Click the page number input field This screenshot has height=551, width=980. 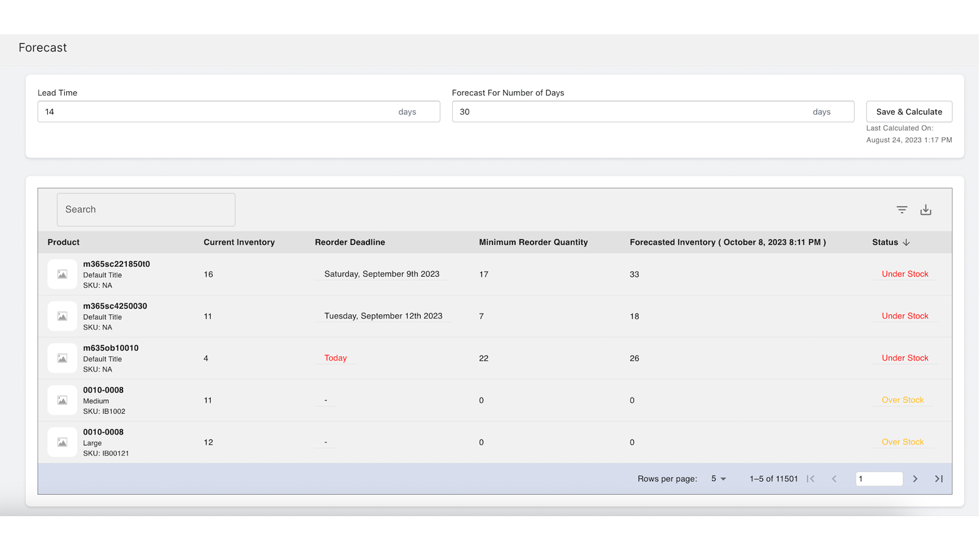tap(879, 479)
